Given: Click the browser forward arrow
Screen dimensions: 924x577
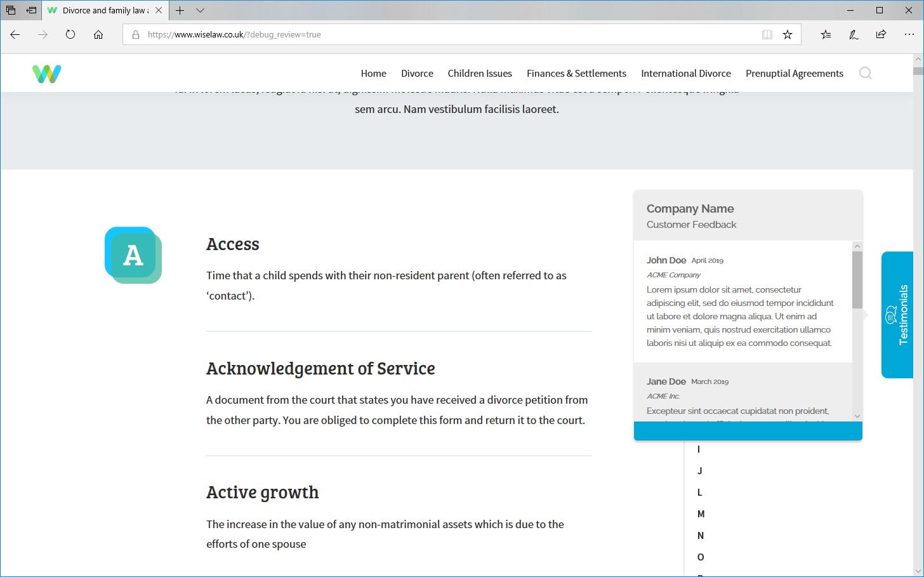Looking at the screenshot, I should (x=43, y=34).
